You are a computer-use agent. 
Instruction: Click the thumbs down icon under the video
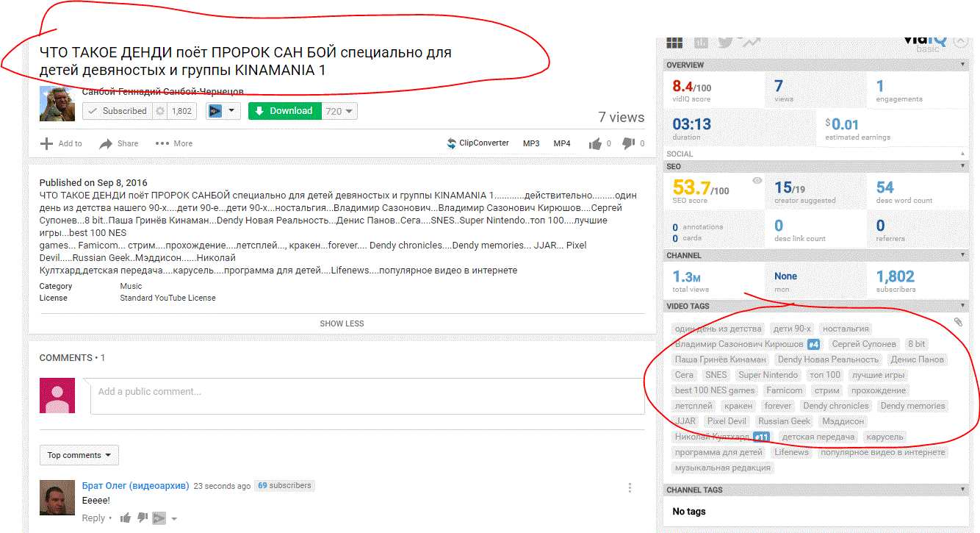[x=629, y=144]
